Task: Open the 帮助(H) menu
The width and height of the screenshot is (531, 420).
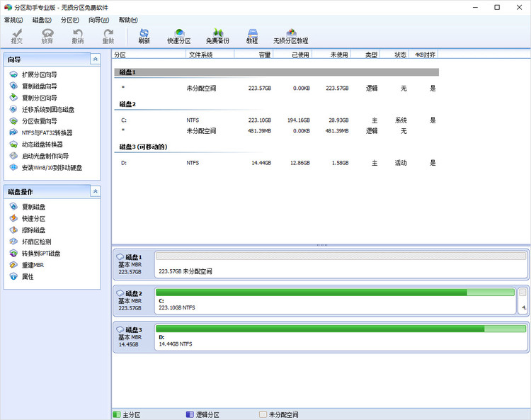Action: click(x=128, y=20)
